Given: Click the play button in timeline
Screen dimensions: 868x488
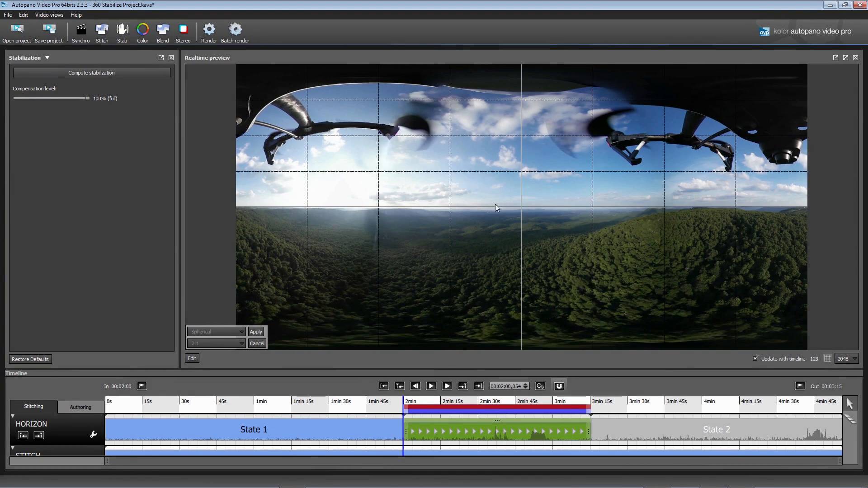Looking at the screenshot, I should 430,385.
